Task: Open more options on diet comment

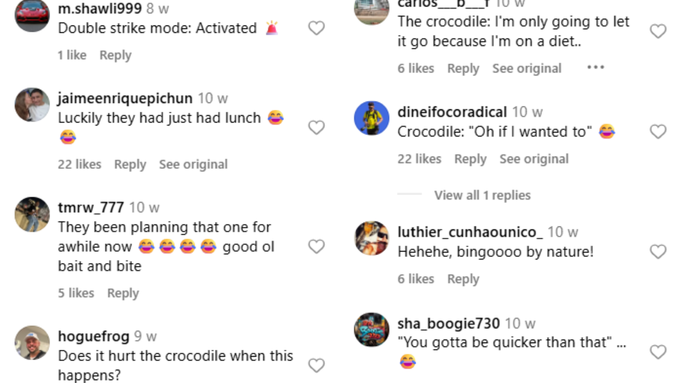Action: (x=595, y=67)
